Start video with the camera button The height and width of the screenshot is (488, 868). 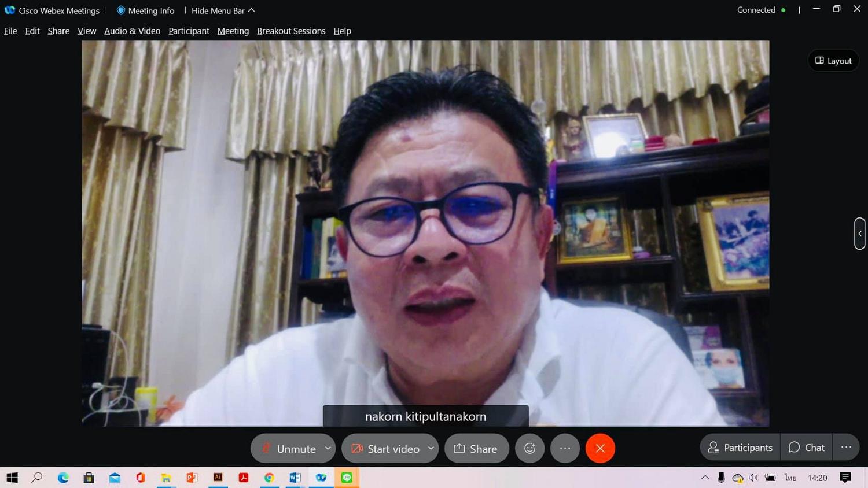[x=385, y=448]
